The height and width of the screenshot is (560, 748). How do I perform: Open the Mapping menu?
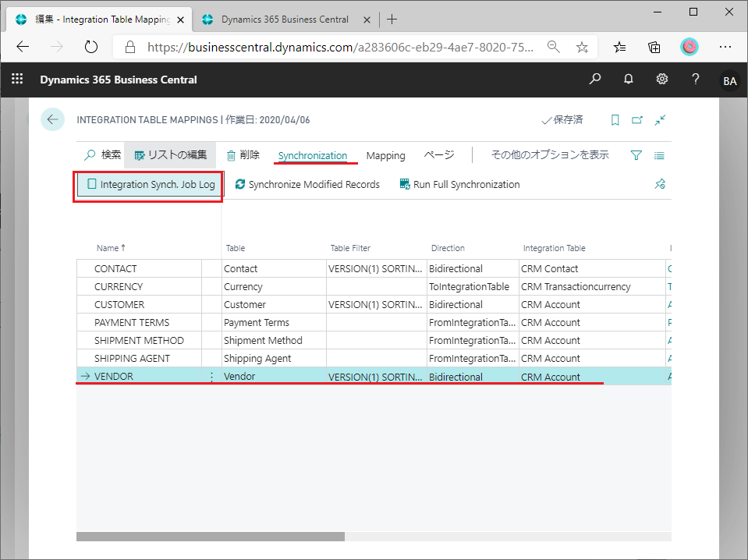coord(385,155)
